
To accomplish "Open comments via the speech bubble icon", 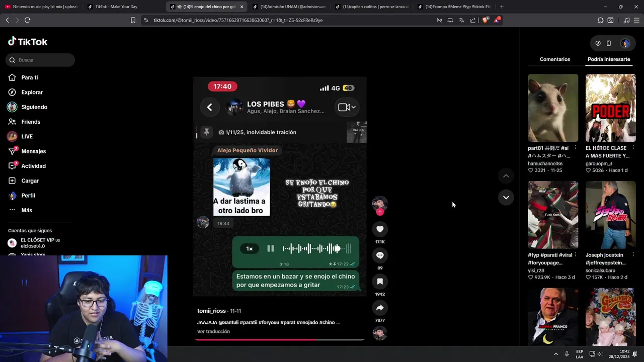I will (x=380, y=255).
